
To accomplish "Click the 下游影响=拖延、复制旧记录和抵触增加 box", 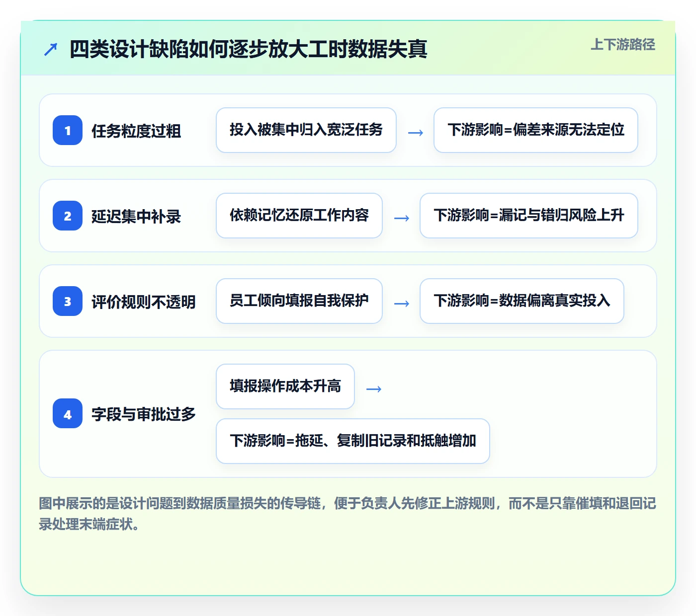I will pyautogui.click(x=353, y=441).
